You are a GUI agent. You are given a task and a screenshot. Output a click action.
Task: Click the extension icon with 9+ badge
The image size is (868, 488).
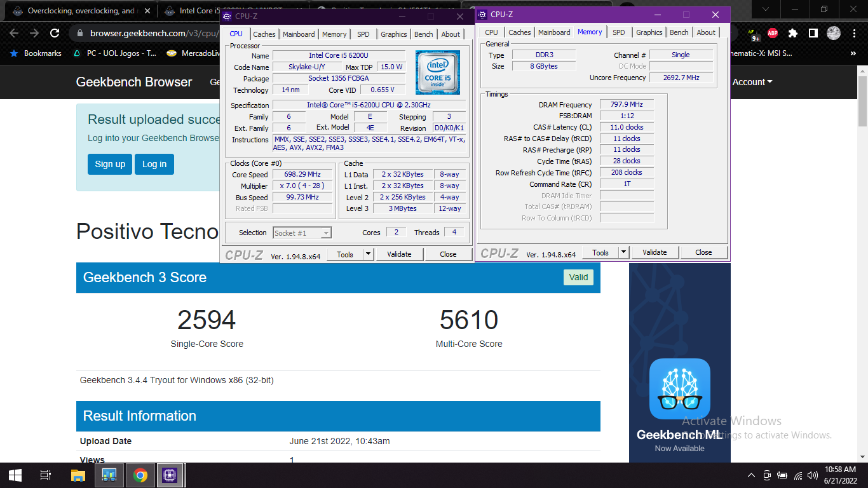754,34
